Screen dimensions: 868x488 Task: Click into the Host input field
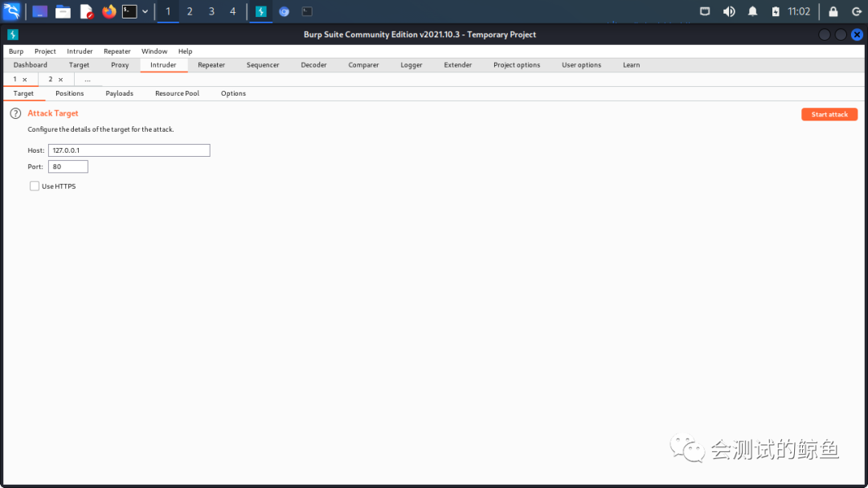pyautogui.click(x=129, y=150)
